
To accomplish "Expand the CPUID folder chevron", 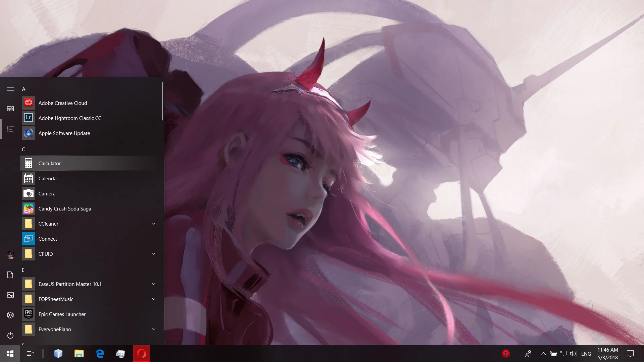I will (154, 254).
